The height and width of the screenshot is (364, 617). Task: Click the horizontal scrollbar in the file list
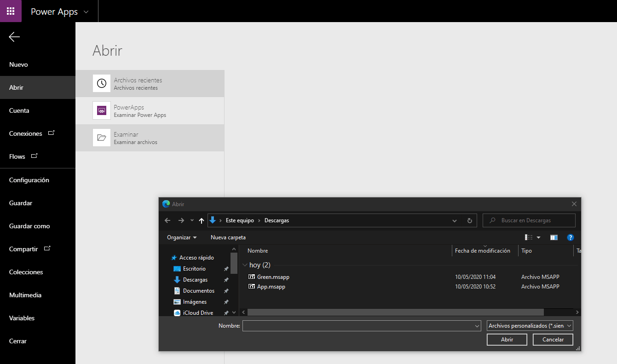pos(395,312)
